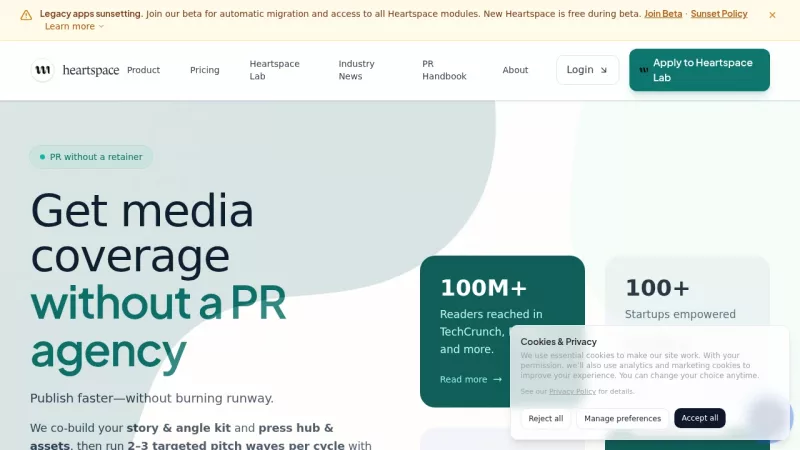This screenshot has height=450, width=800.
Task: Open Manage preferences for cookies
Action: tap(622, 418)
